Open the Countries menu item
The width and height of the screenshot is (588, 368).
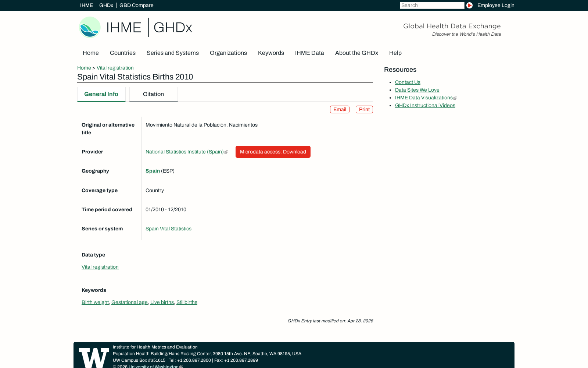123,53
